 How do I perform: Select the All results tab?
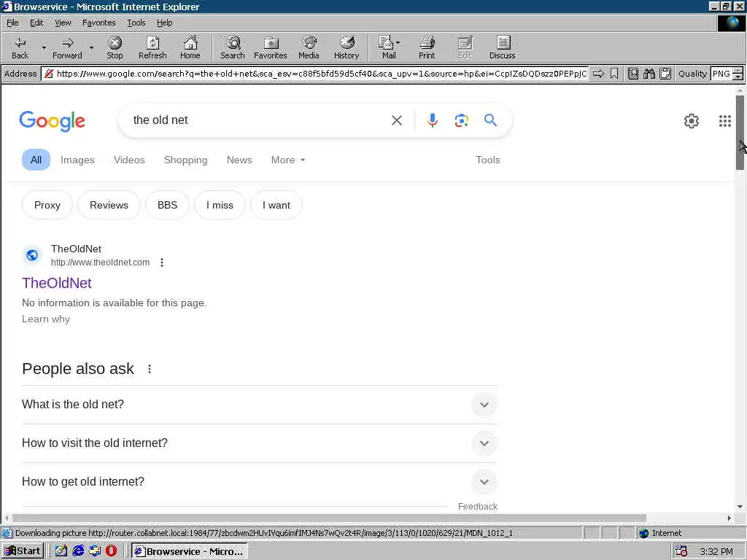(x=36, y=160)
